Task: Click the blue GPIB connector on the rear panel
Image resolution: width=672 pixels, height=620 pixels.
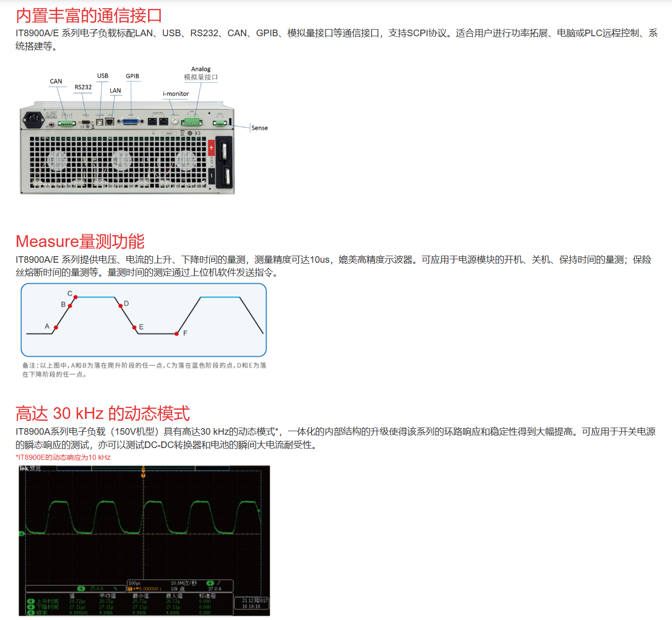Action: pos(131,121)
